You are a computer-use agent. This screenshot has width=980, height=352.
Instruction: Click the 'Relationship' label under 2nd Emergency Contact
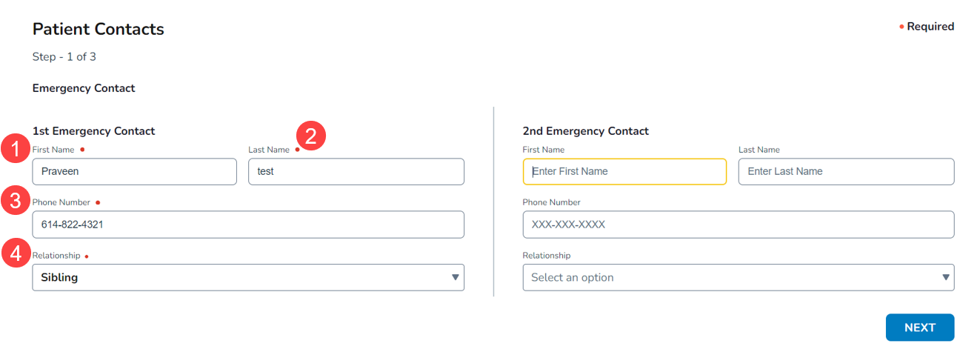[547, 255]
